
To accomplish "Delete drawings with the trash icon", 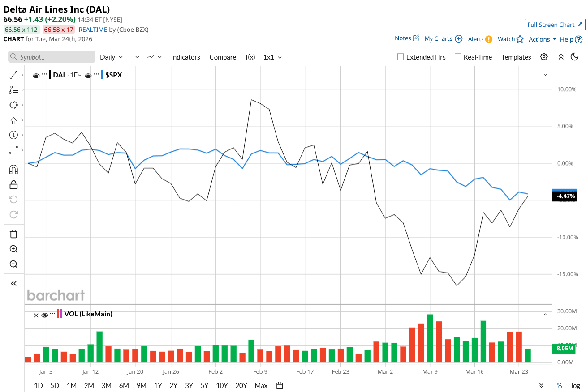I will (x=13, y=234).
